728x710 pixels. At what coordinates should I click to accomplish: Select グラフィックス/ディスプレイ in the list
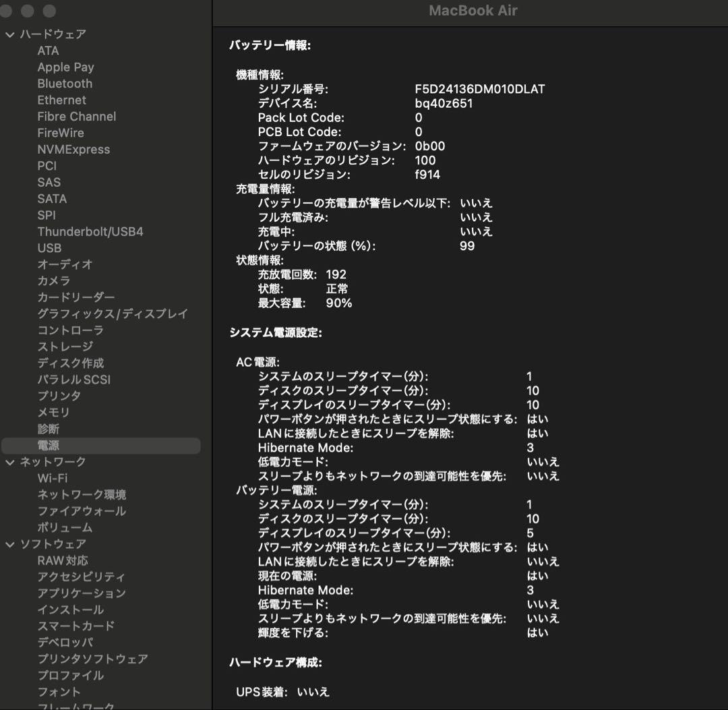click(113, 314)
